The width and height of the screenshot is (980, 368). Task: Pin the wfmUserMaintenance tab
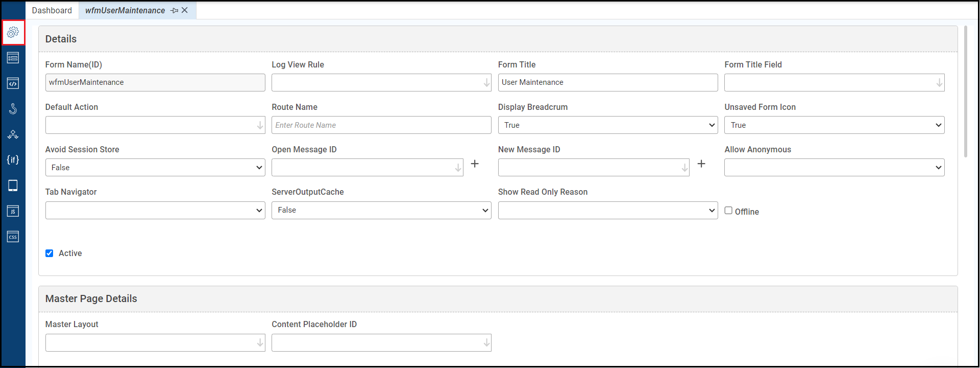coord(174,11)
